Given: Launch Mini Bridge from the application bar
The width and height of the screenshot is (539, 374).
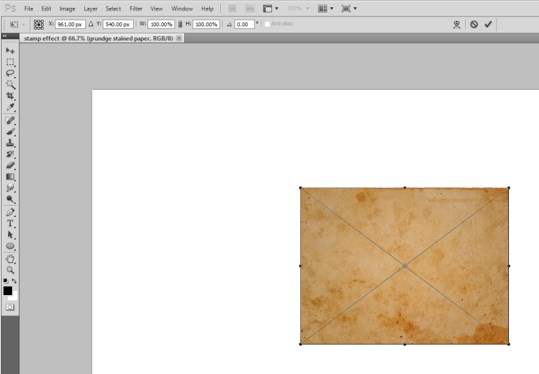Looking at the screenshot, I should (x=250, y=9).
